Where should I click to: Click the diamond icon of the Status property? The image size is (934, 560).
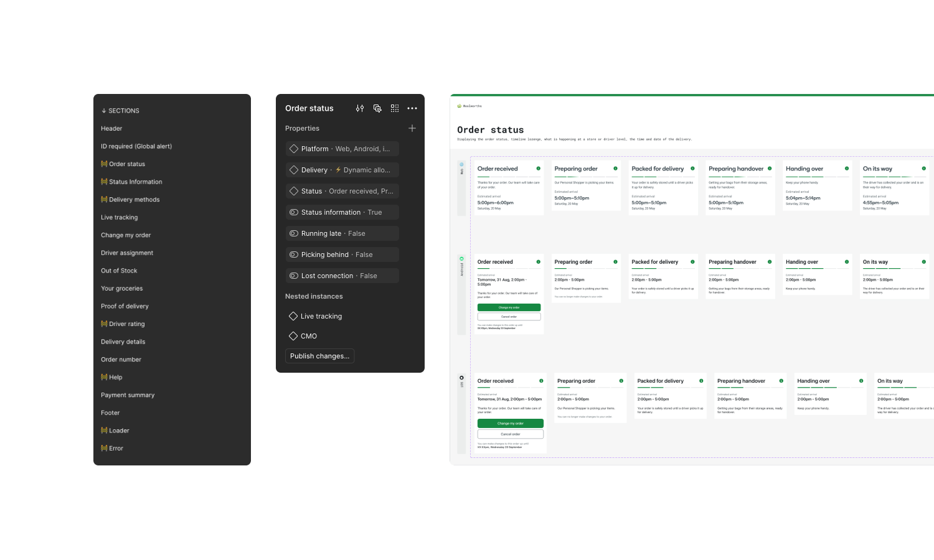294,191
